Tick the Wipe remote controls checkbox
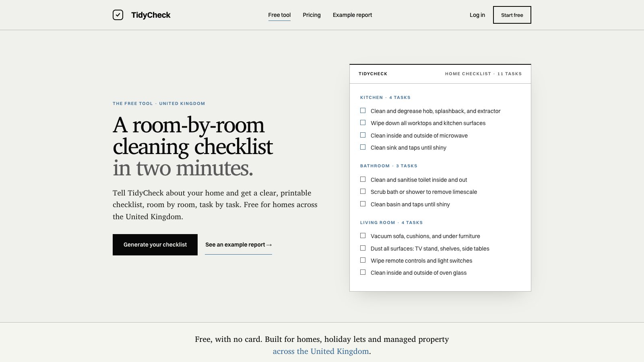 coord(363,260)
